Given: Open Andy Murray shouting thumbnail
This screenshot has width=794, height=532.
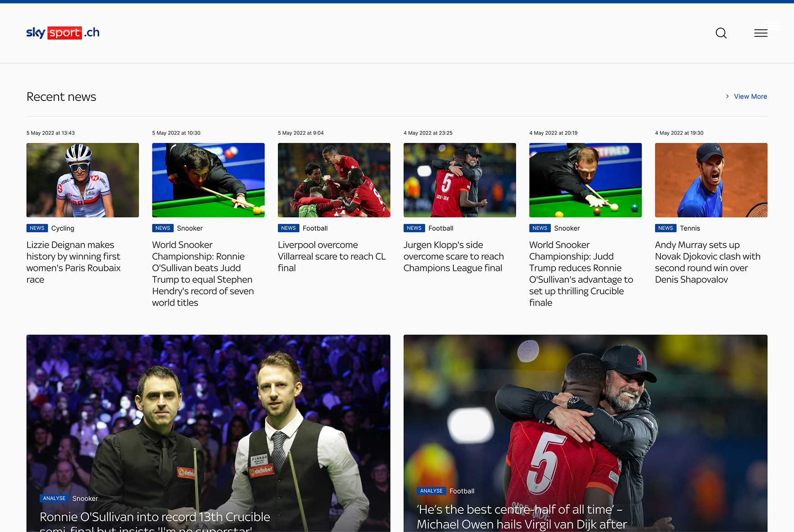Looking at the screenshot, I should (711, 180).
